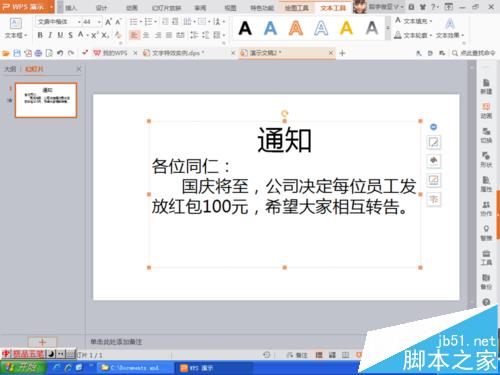Switch to the Animation ribbon tab
This screenshot has width=500, height=375.
point(132,8)
